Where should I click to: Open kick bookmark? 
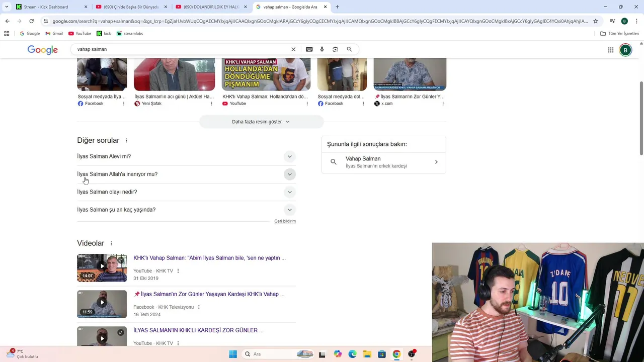pyautogui.click(x=104, y=34)
